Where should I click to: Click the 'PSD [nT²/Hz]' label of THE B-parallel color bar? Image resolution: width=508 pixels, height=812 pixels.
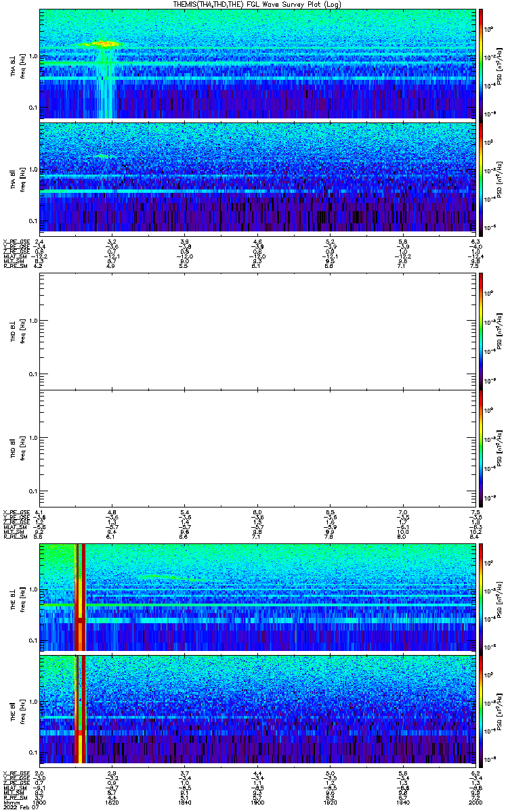click(x=500, y=710)
